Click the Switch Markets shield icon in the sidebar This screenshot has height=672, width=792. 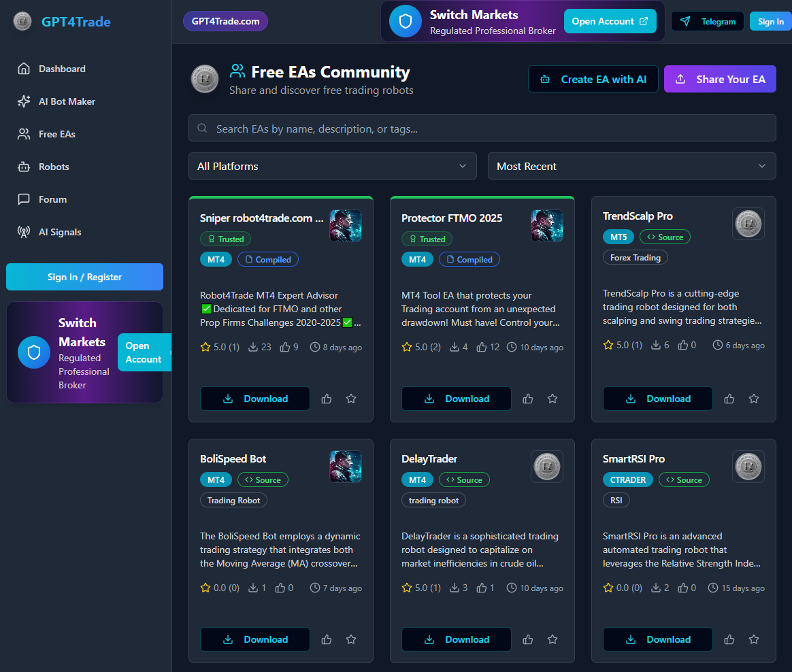coord(34,352)
